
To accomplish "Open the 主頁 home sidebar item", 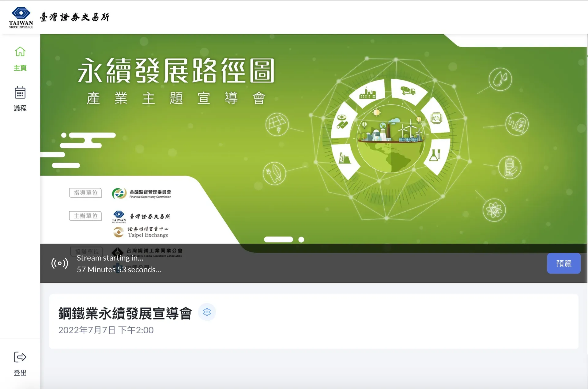I will click(20, 59).
